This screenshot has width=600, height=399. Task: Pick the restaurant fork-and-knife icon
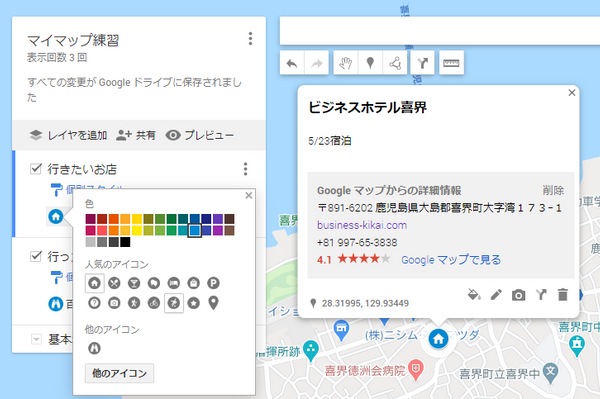[x=114, y=283]
